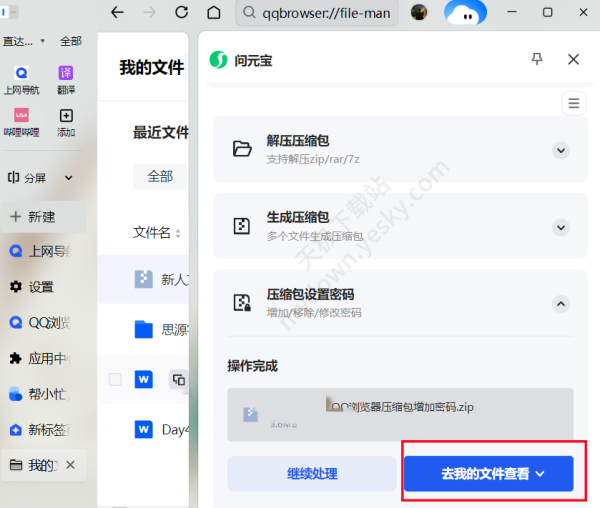The image size is (600, 508).
Task: Pin the 问元宝 panel
Action: click(537, 60)
